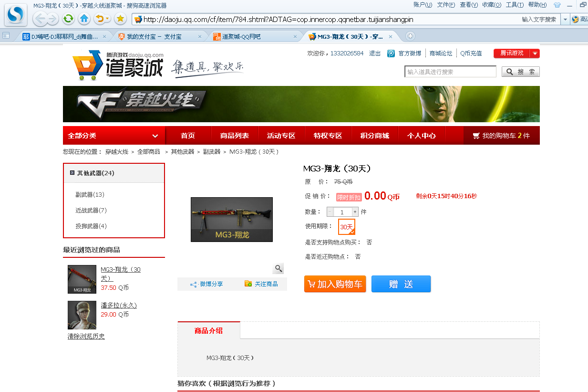Open the 工具(T) menu
588x392 pixels.
coord(515,5)
